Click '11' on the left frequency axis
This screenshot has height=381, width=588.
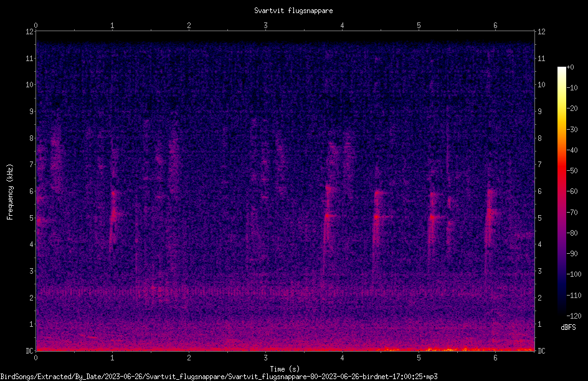pos(29,58)
